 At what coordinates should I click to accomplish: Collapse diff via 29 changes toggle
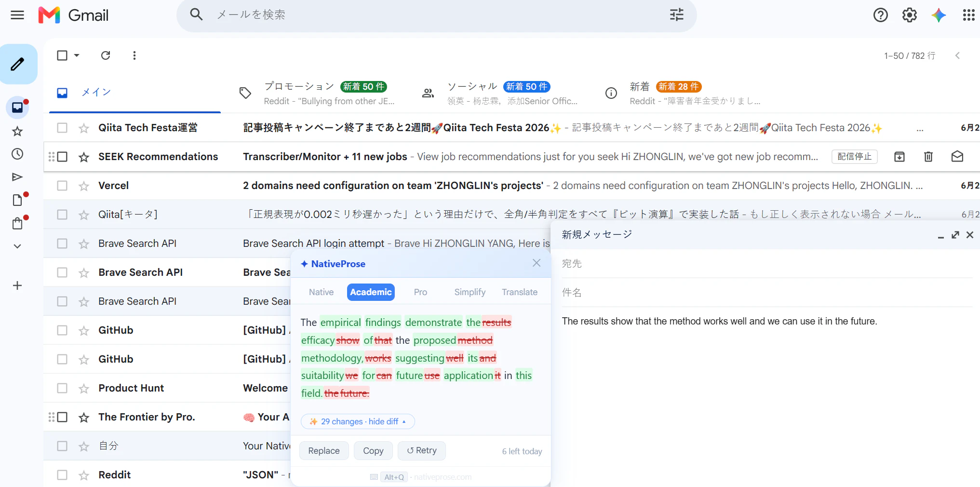[x=358, y=421]
